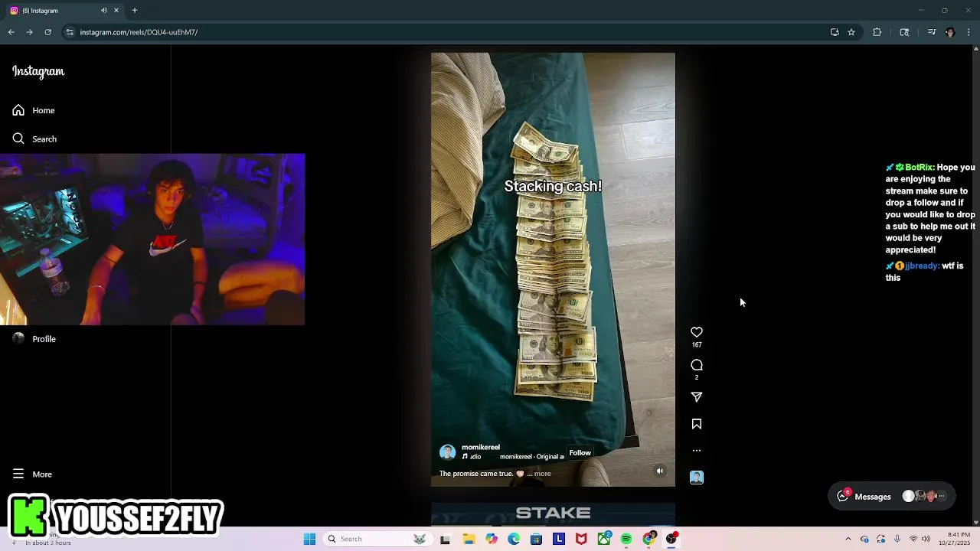
Task: Select the Instagram browser tab
Action: point(64,11)
